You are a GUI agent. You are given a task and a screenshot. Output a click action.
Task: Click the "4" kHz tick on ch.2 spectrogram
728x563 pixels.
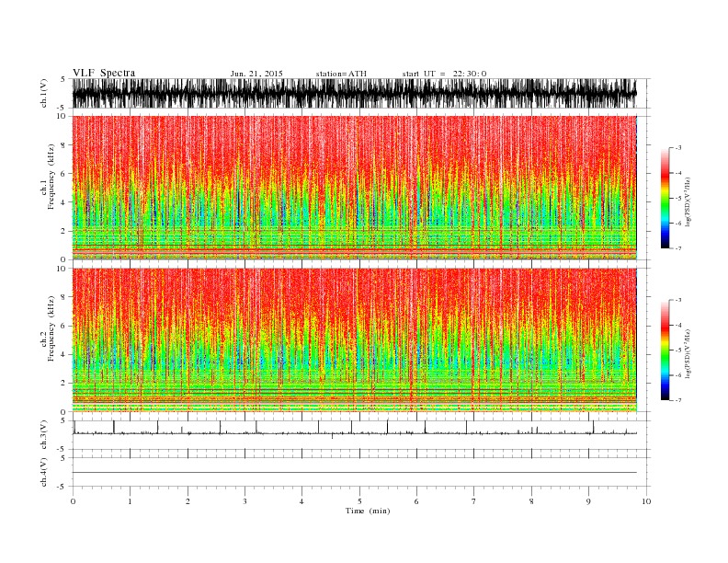coord(63,355)
